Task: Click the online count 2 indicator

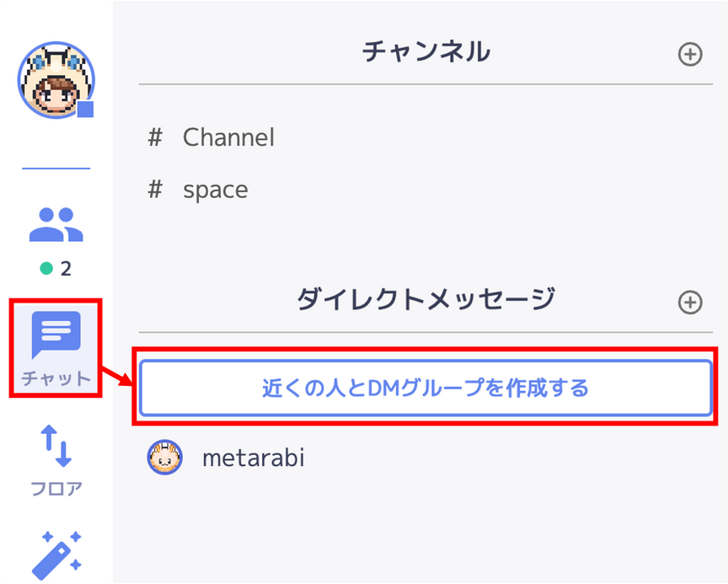Action: point(56,268)
